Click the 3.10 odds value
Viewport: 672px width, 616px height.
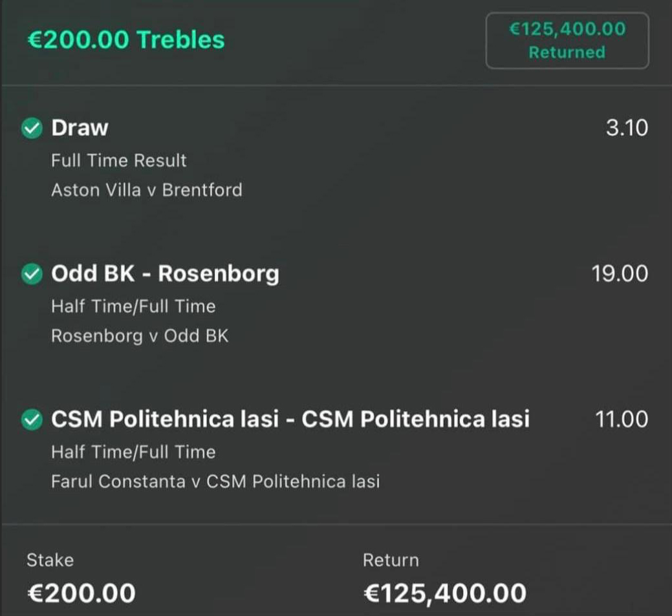coord(626,128)
